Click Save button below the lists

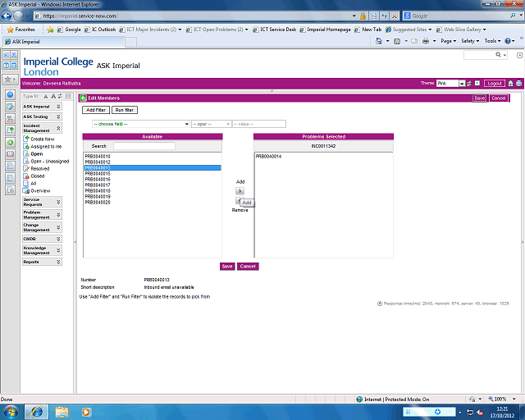pyautogui.click(x=227, y=267)
